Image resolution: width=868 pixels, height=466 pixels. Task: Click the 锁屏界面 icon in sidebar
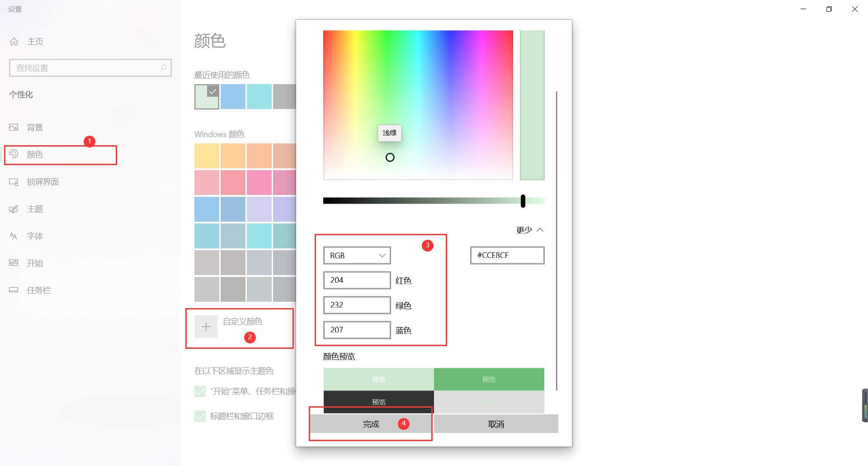click(14, 182)
